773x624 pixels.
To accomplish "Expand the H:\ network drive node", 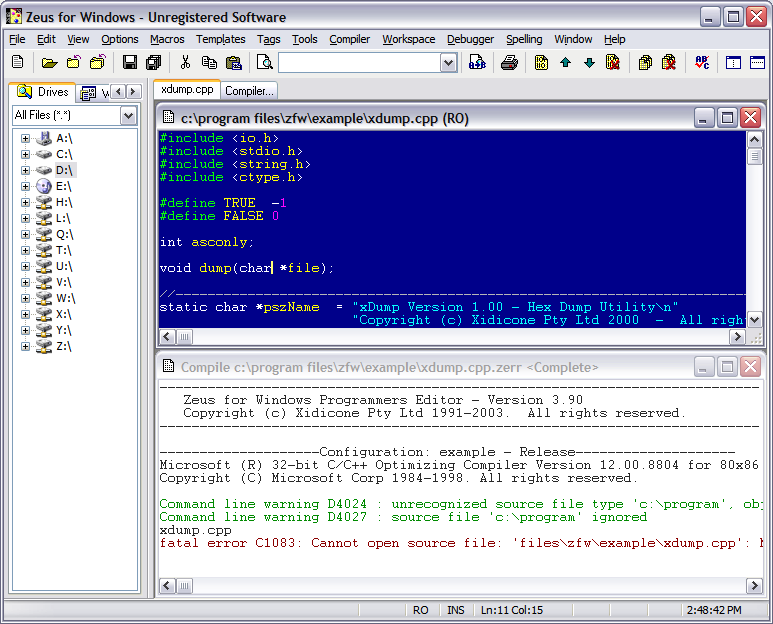I will tap(25, 202).
